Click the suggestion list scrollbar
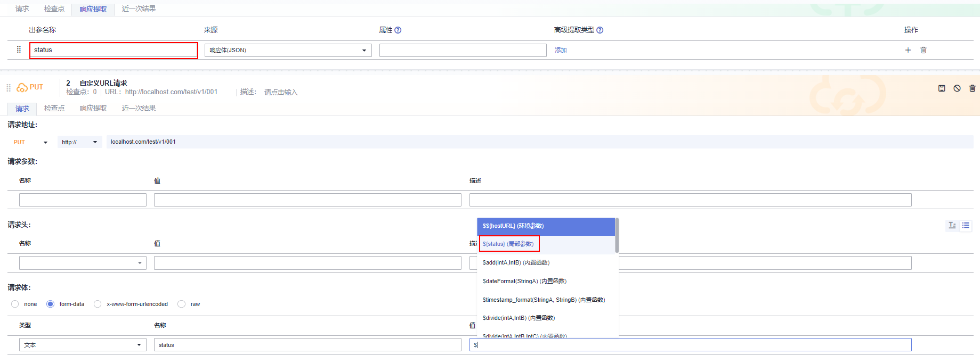Image resolution: width=980 pixels, height=363 pixels. 617,235
